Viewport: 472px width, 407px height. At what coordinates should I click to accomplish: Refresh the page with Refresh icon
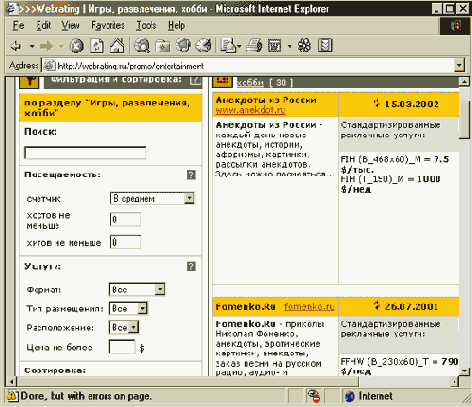point(97,46)
